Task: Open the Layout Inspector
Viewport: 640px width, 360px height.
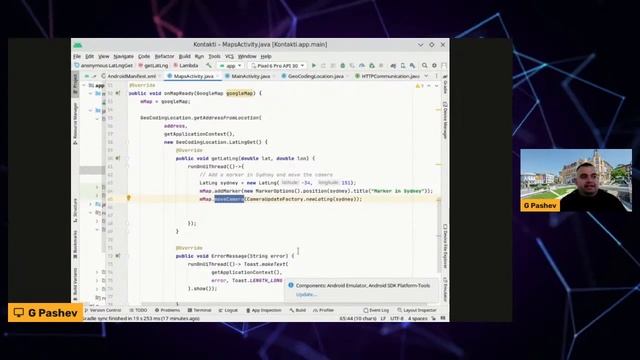Action: (x=417, y=311)
